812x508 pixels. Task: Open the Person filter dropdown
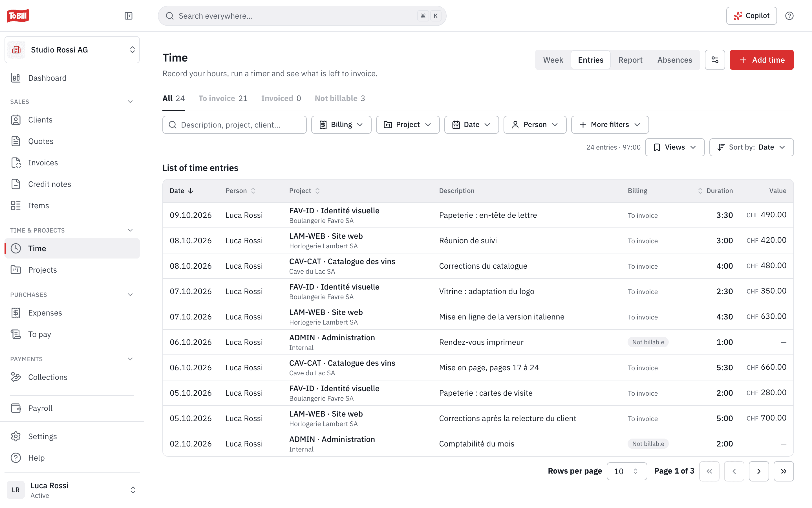[535, 125]
